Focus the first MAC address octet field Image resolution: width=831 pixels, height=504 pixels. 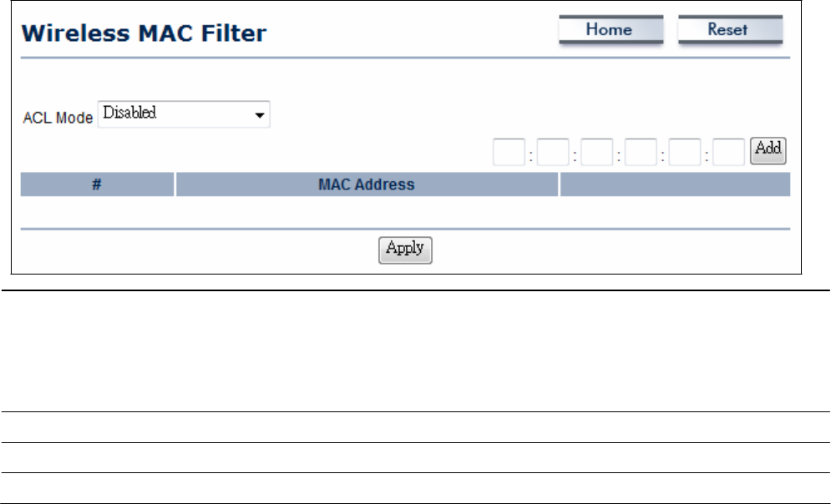coord(509,153)
